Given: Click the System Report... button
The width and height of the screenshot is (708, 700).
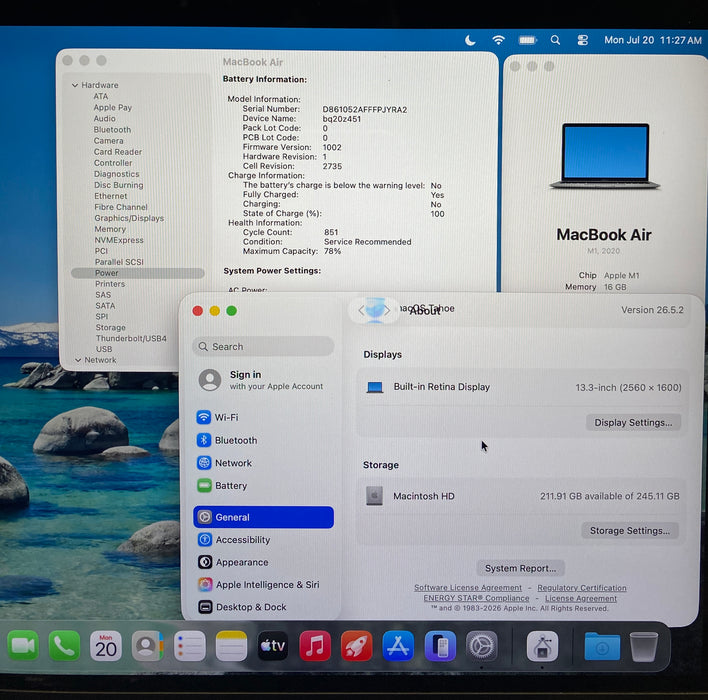Looking at the screenshot, I should (520, 568).
